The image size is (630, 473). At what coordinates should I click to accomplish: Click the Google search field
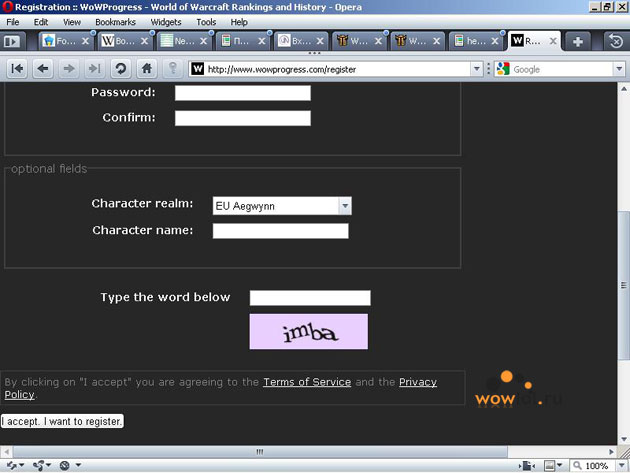coord(562,69)
